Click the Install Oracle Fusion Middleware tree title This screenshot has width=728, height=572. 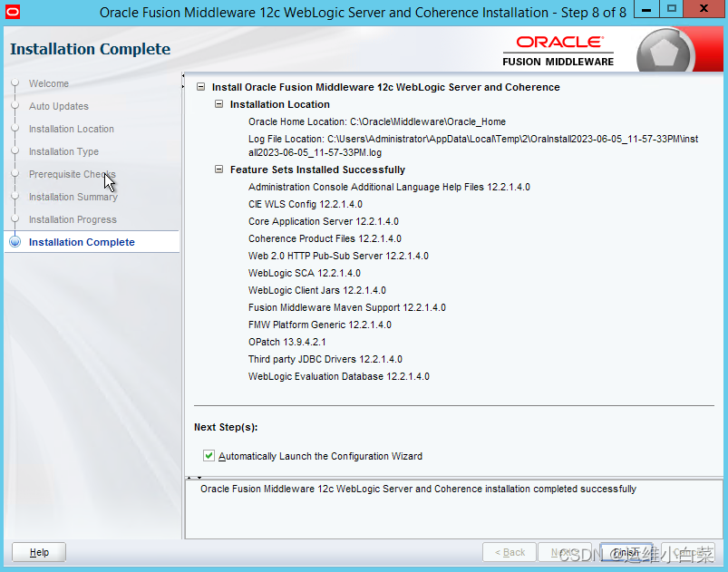coord(386,87)
